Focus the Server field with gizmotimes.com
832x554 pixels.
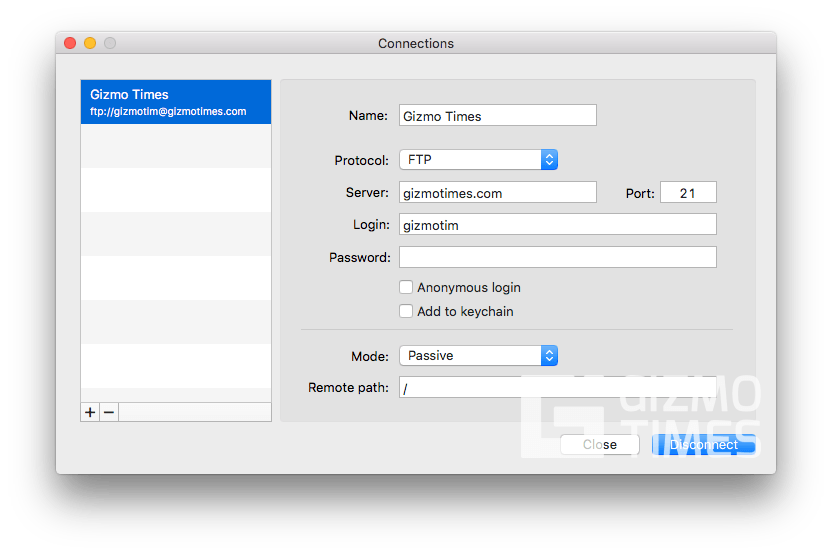pos(498,193)
